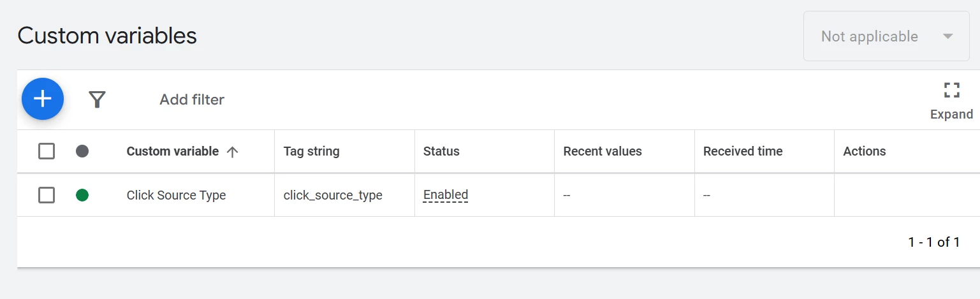The image size is (980, 299).
Task: Click the Not applicable dropdown arrow
Action: coord(947,36)
